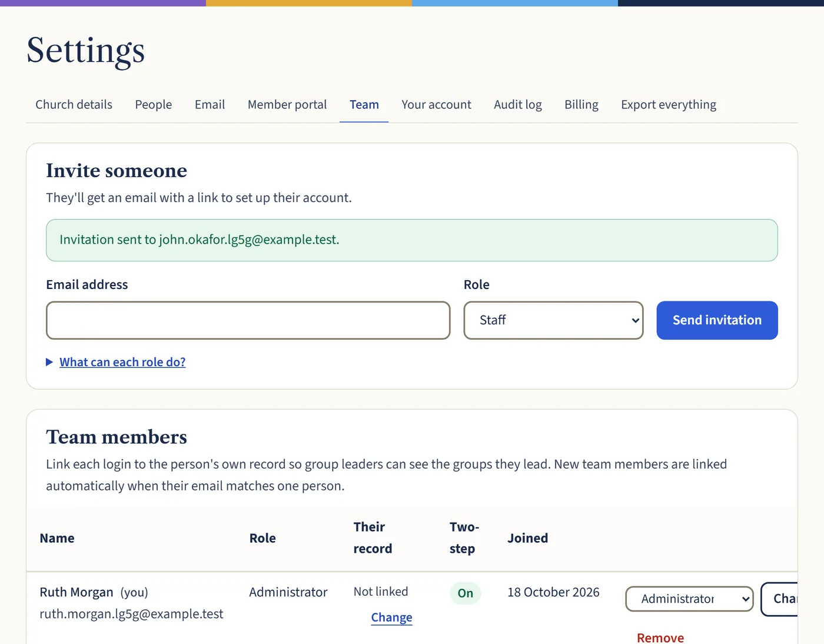Click the Administrator role text for Ruth Morgan
This screenshot has width=824, height=644.
pyautogui.click(x=288, y=592)
